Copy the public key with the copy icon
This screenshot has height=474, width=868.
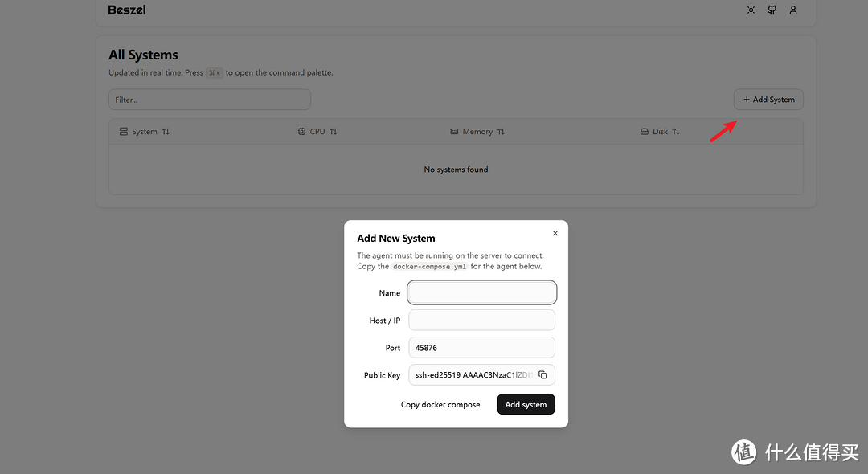[x=542, y=375]
